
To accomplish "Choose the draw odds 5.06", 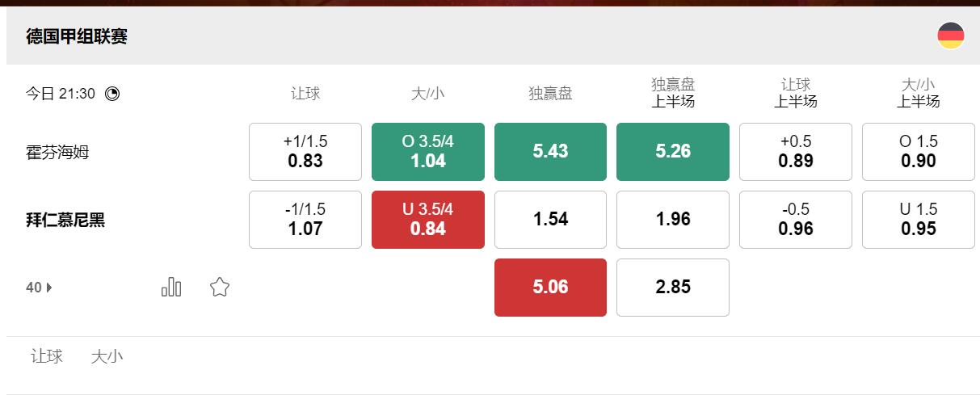I will coord(550,288).
